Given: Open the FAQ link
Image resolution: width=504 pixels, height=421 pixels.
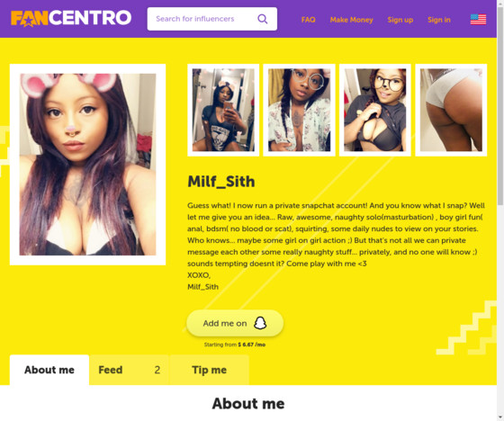Looking at the screenshot, I should [x=308, y=20].
